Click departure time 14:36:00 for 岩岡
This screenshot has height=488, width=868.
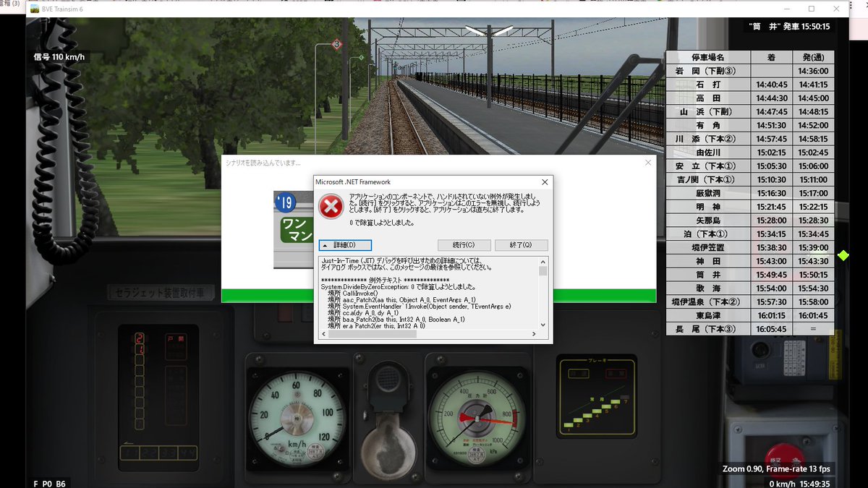(814, 72)
